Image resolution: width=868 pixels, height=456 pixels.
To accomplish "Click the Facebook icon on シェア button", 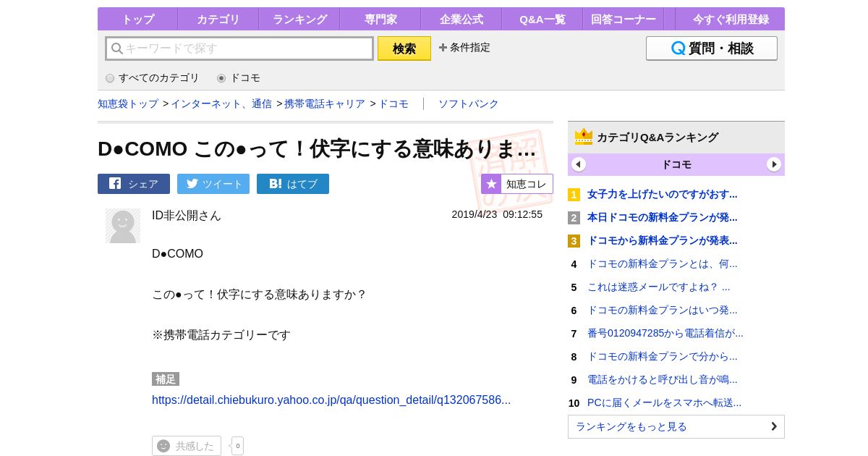I will (x=115, y=184).
